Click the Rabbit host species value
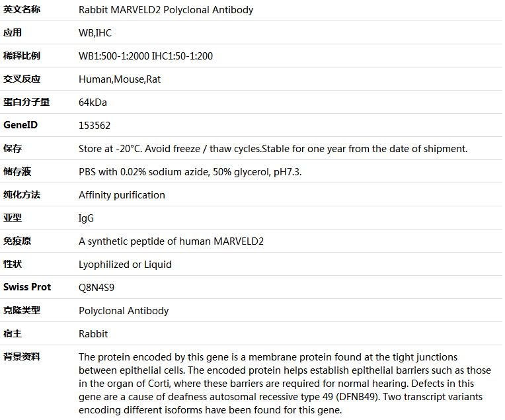This screenshot has height=420, width=505. (93, 334)
